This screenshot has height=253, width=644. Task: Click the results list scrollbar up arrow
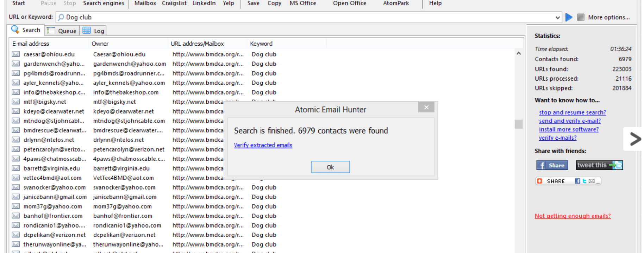click(x=518, y=53)
